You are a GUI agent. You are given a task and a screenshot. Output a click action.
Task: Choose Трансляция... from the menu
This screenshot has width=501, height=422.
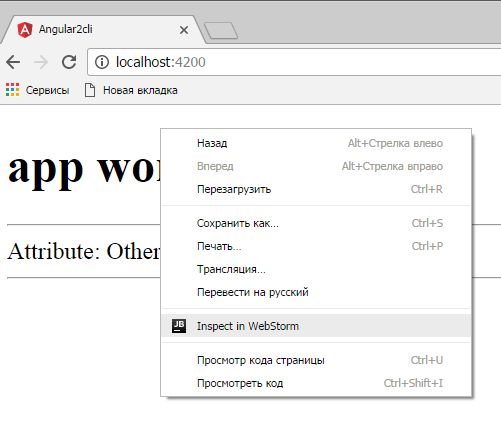[x=316, y=269]
